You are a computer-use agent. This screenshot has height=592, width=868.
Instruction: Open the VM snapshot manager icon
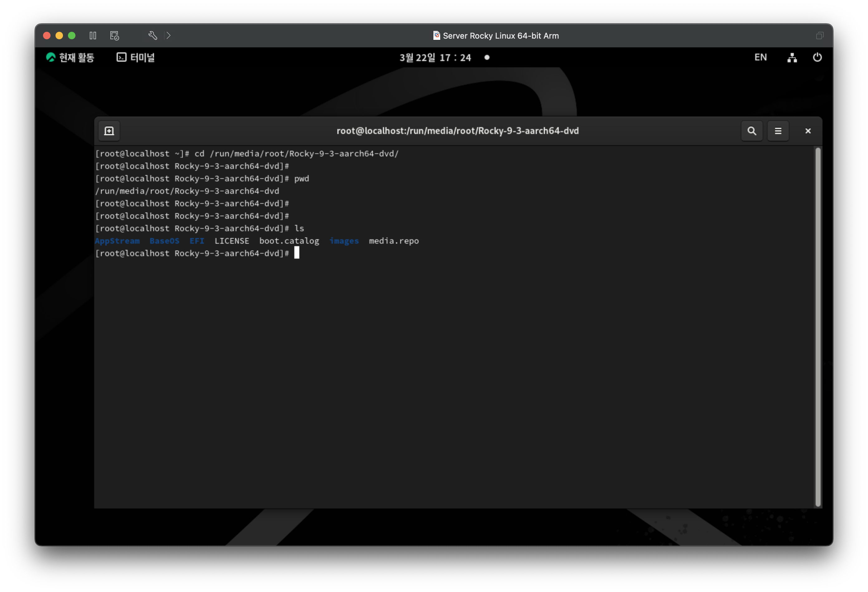pos(114,36)
